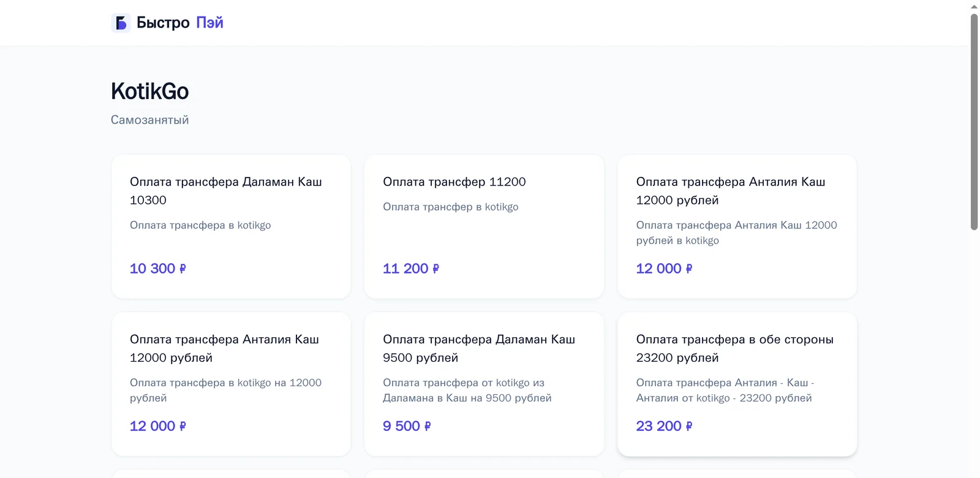Open "Оплата трансфера в обе стороны" title
980x478 pixels.
click(x=735, y=348)
